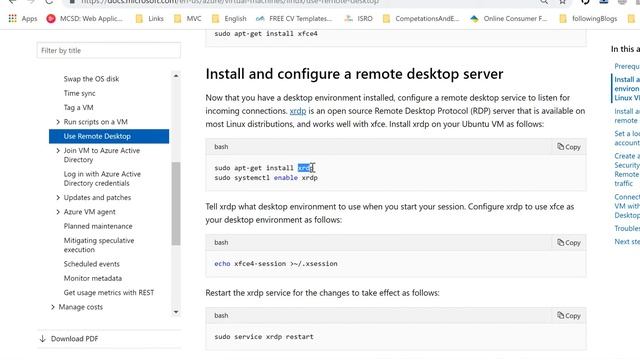Expand Run scripts on a VM
640x360 pixels.
pos(58,122)
